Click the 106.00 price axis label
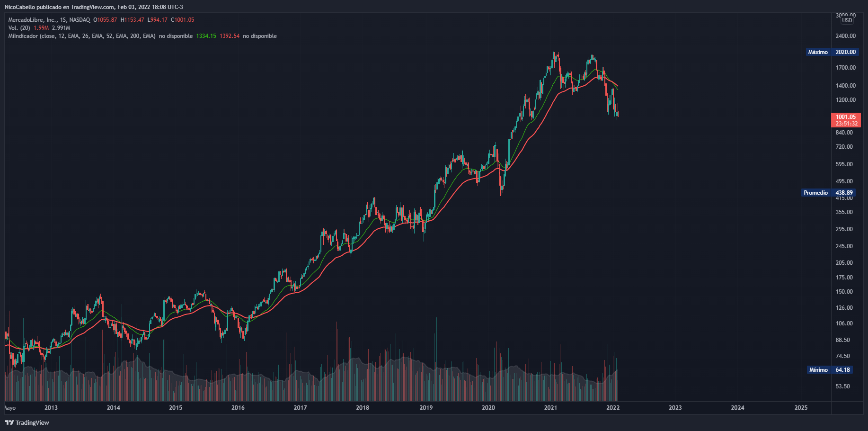 844,323
